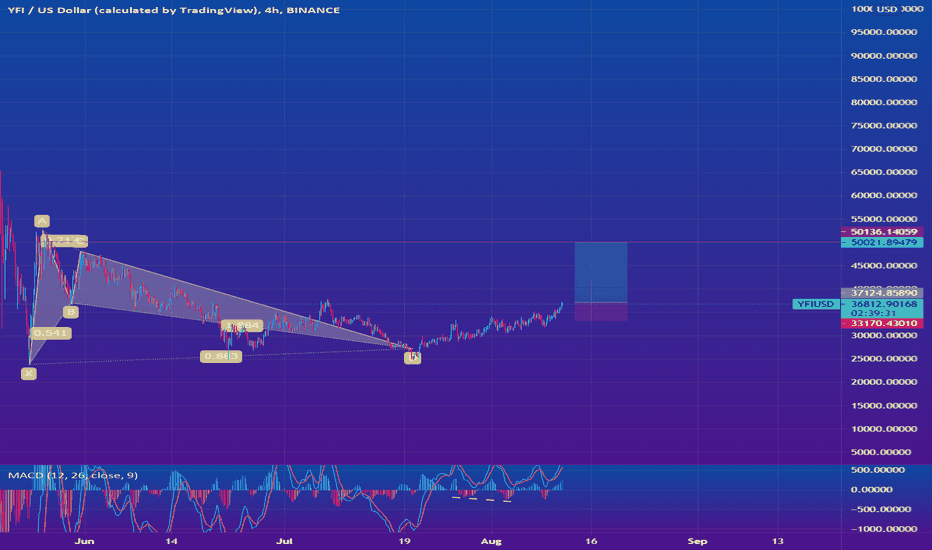Click the 95000.00000 price axis value
Image resolution: width=932 pixels, height=550 pixels.
tap(884, 32)
